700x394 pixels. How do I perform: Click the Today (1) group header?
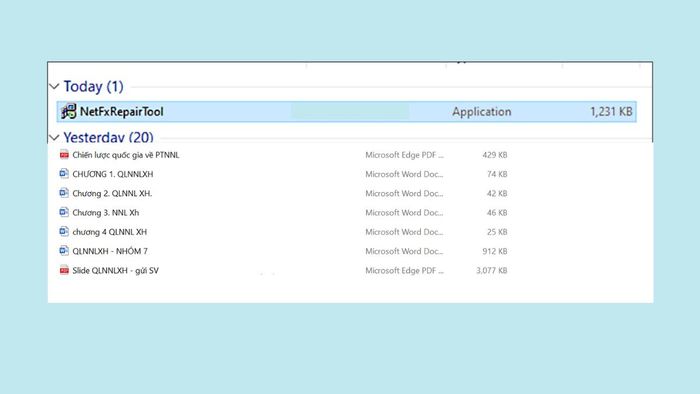93,86
